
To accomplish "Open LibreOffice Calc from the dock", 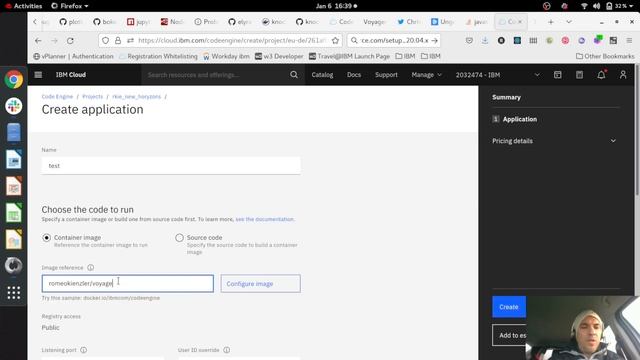I will 13,213.
